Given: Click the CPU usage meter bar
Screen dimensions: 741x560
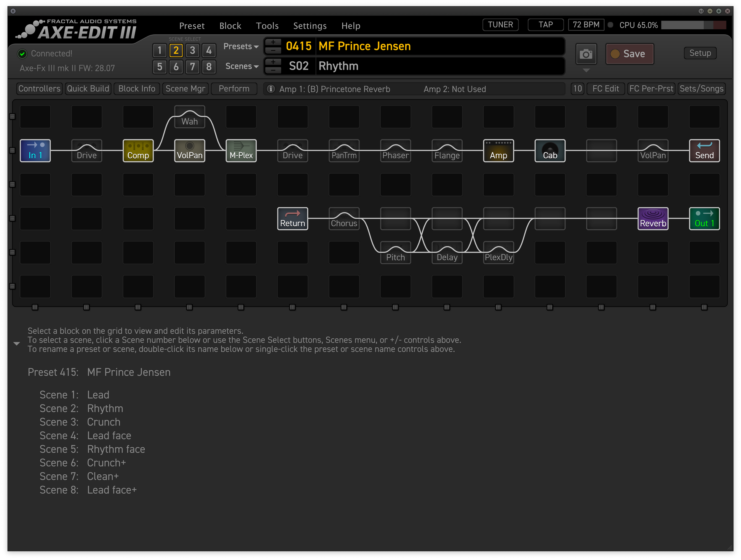Looking at the screenshot, I should pyautogui.click(x=693, y=25).
